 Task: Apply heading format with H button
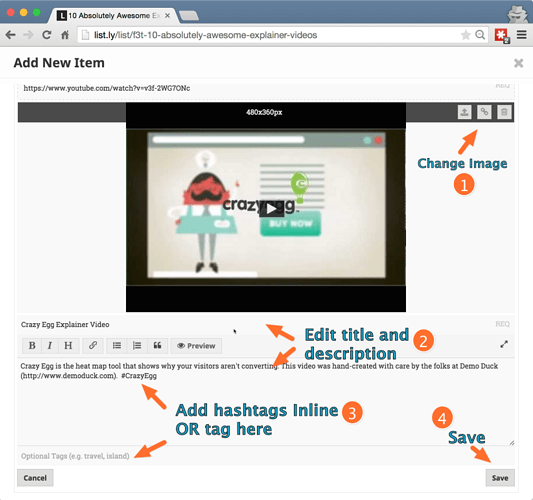tap(68, 346)
